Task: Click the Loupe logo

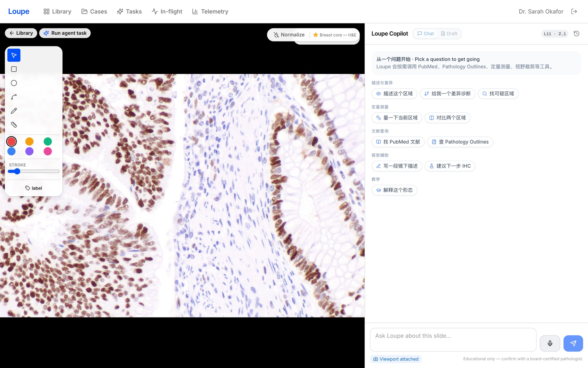Action: [x=19, y=11]
